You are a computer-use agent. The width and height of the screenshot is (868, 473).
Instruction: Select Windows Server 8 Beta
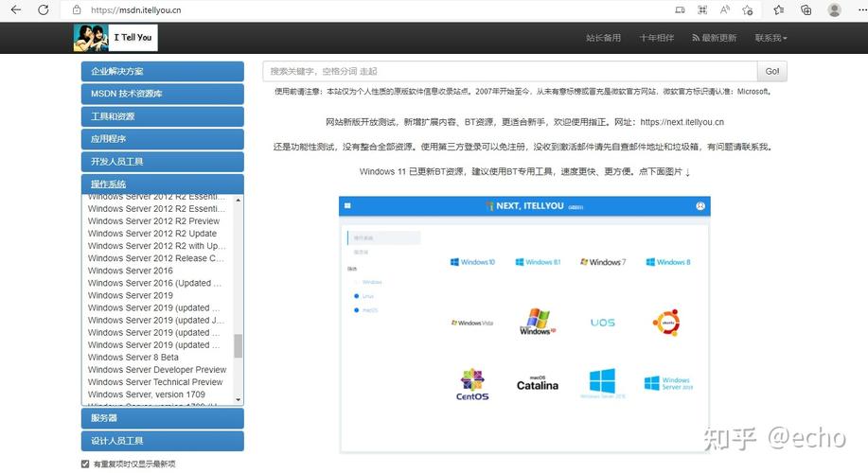click(x=133, y=358)
